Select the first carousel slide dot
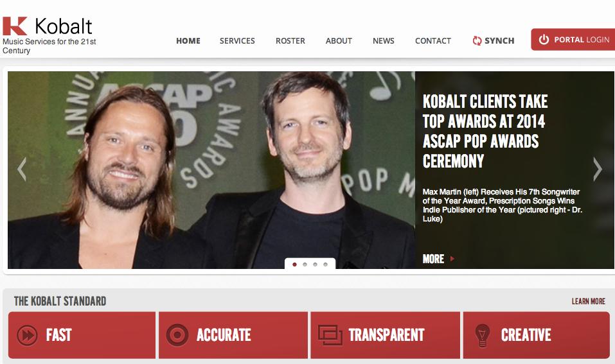This screenshot has height=364, width=615. coord(294,264)
